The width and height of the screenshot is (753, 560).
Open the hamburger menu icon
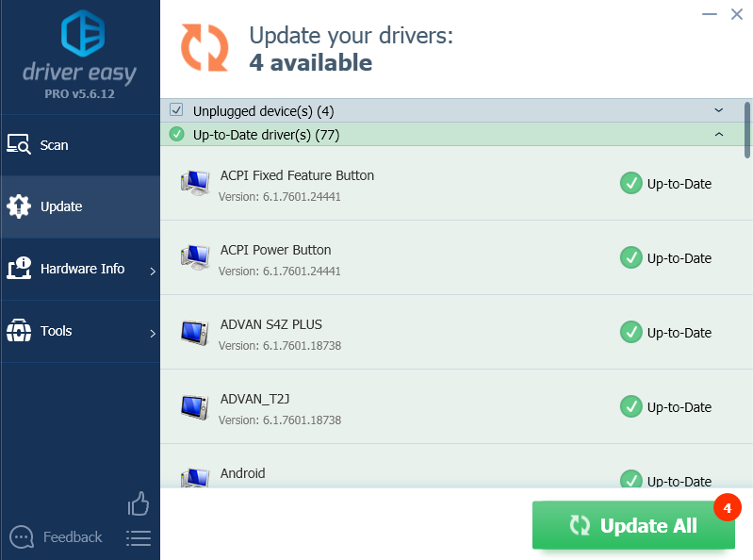pyautogui.click(x=139, y=538)
